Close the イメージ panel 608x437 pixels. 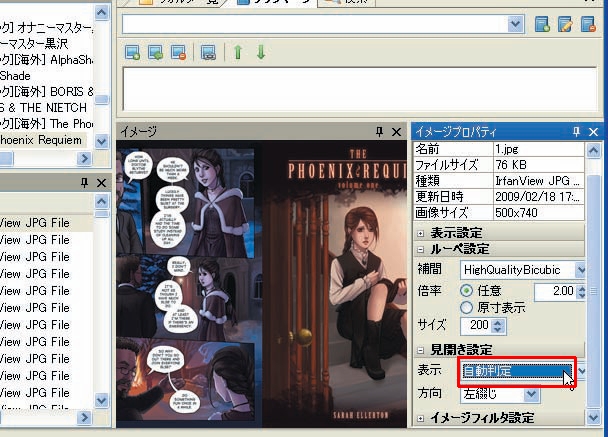click(396, 132)
